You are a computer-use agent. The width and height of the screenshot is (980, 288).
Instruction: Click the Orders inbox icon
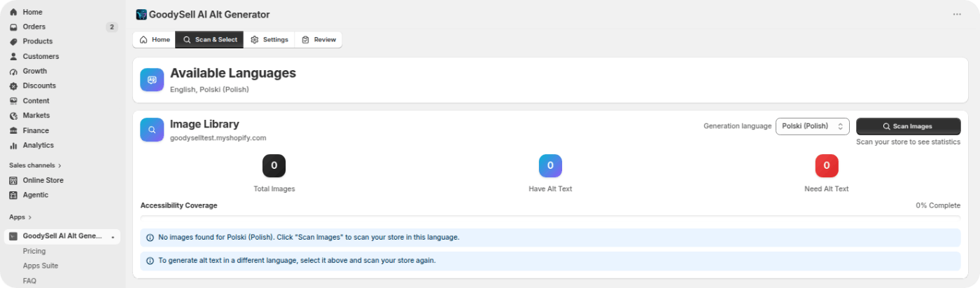tap(13, 27)
